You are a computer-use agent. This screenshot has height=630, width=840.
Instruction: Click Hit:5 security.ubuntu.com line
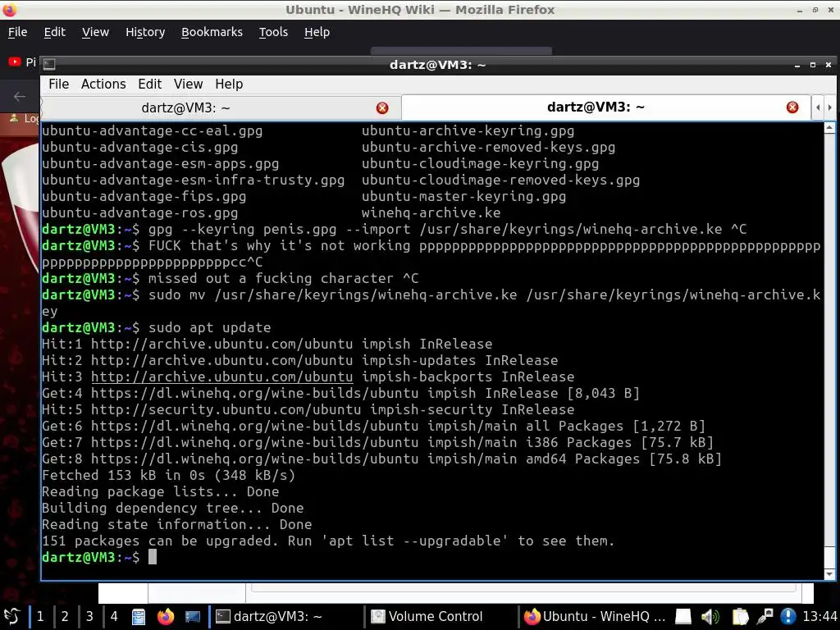tap(308, 410)
